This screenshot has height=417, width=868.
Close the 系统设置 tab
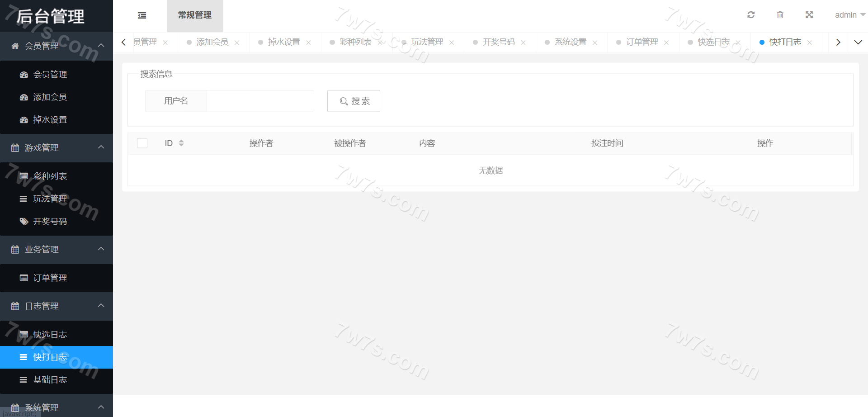595,43
